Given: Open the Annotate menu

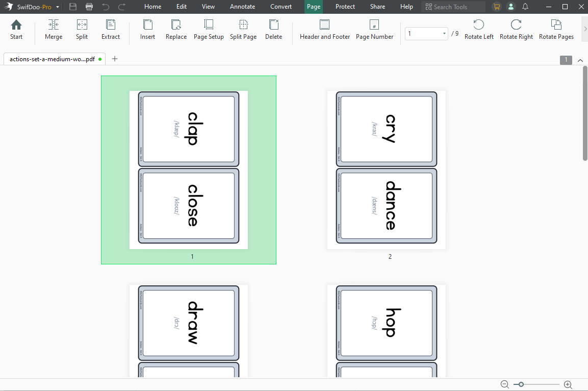Looking at the screenshot, I should [243, 7].
